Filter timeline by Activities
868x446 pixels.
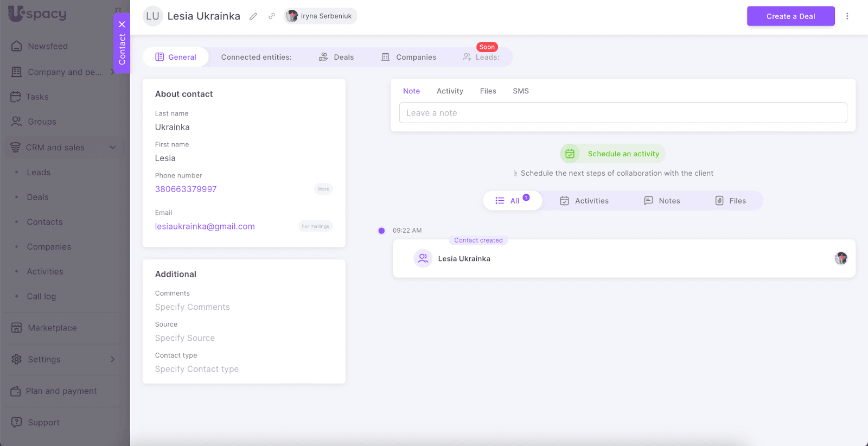pos(584,201)
